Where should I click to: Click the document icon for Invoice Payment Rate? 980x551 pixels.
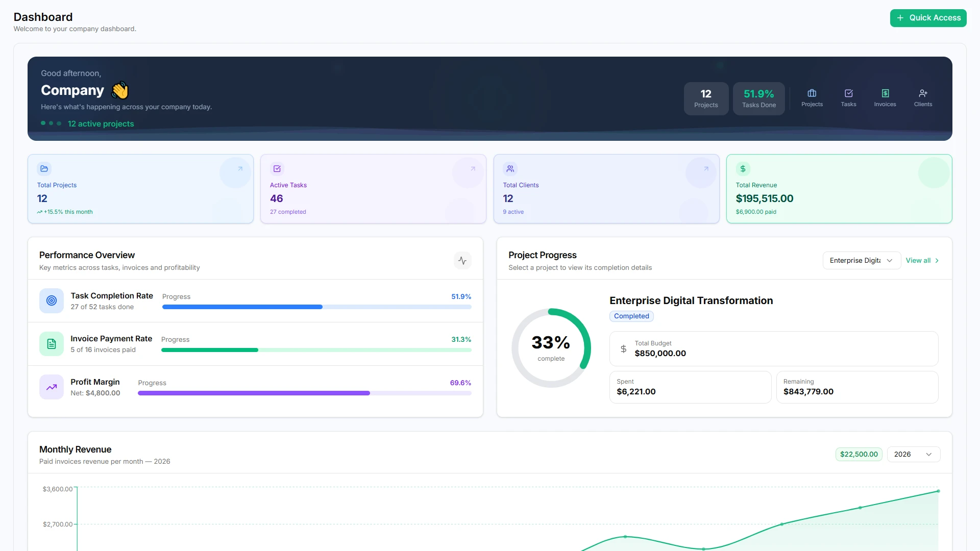52,344
